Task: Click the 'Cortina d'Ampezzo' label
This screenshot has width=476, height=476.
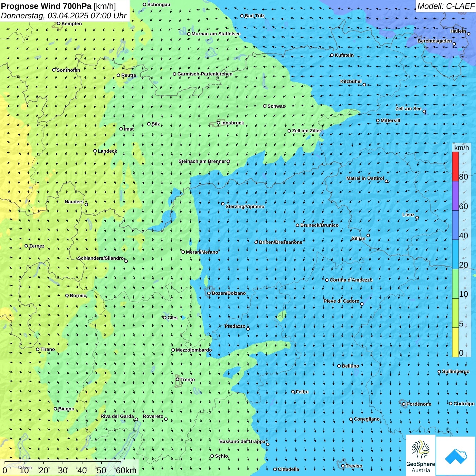Action: tap(351, 280)
